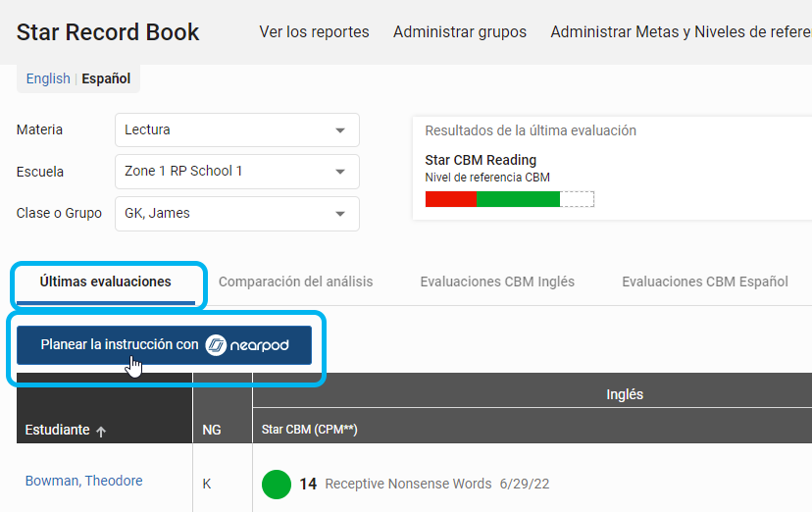This screenshot has height=512, width=812.
Task: Click grade K cell for Bowman
Action: tap(207, 484)
